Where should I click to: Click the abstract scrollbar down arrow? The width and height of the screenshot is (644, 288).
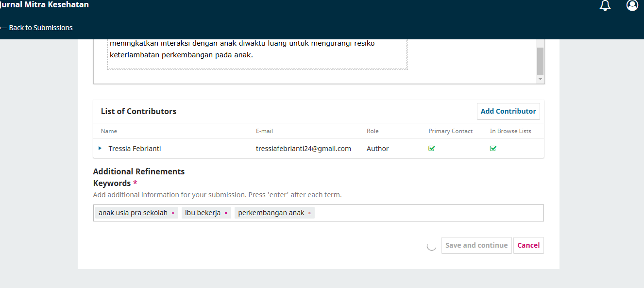click(540, 79)
